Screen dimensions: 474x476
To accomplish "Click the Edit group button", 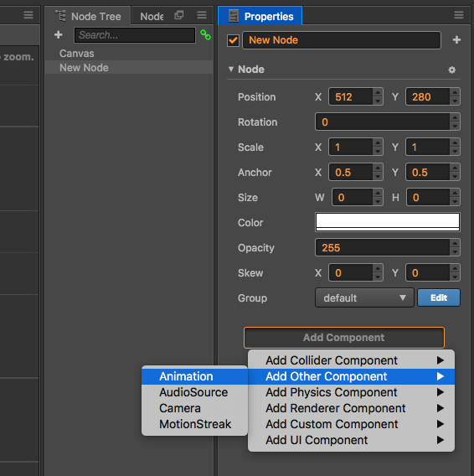I will click(x=439, y=297).
